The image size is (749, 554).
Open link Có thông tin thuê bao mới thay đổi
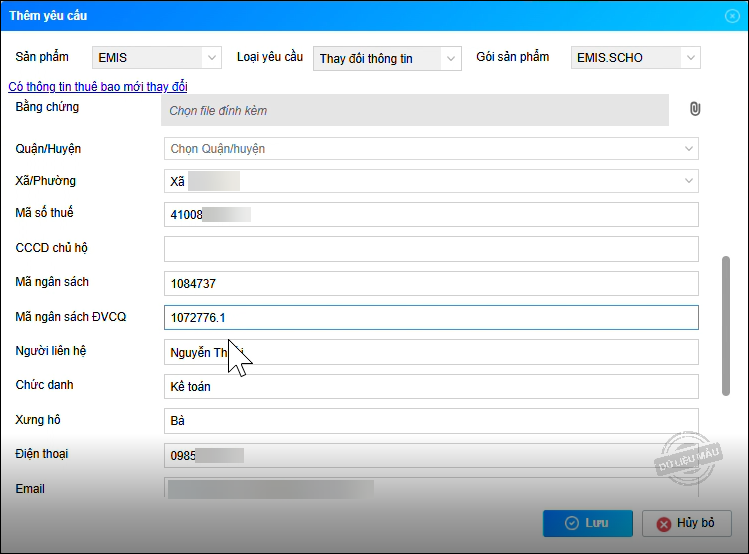tap(98, 87)
